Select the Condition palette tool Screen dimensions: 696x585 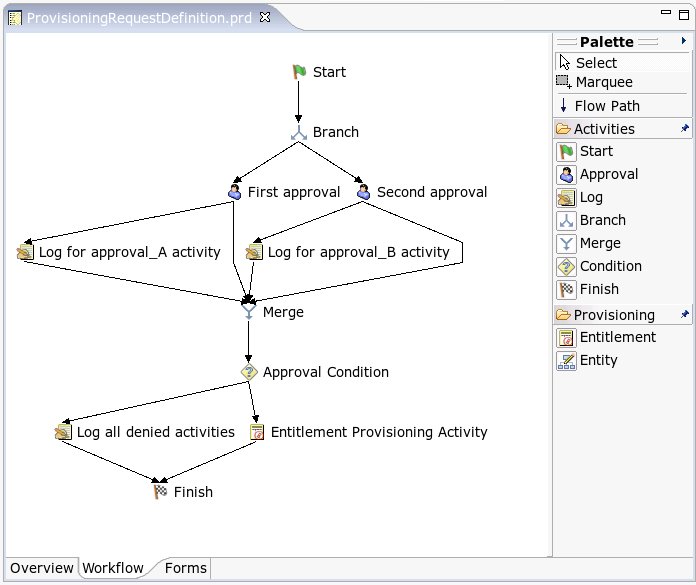coord(610,267)
